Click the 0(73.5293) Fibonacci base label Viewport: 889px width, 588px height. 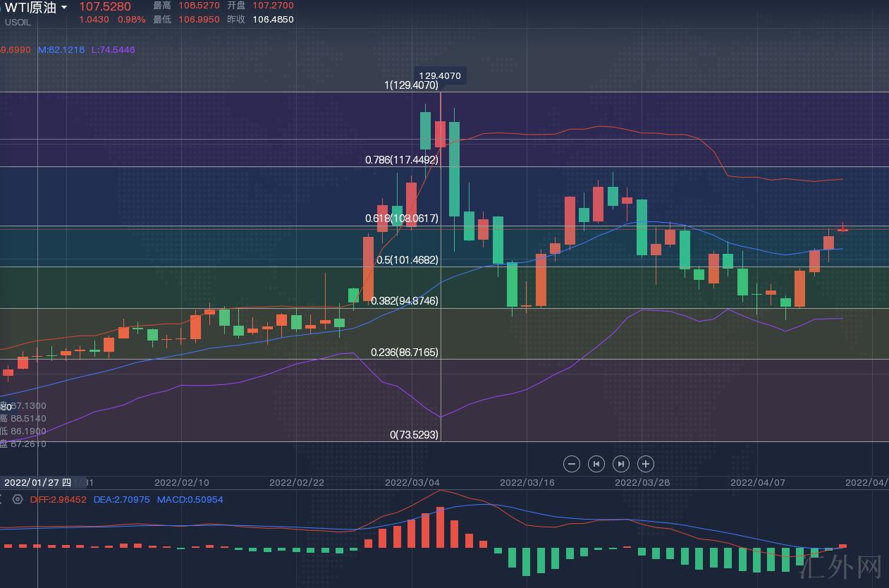[414, 435]
